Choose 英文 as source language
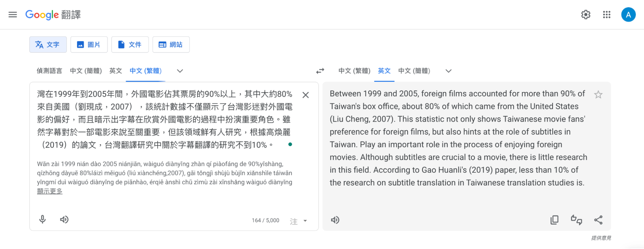The image size is (644, 249). point(116,71)
